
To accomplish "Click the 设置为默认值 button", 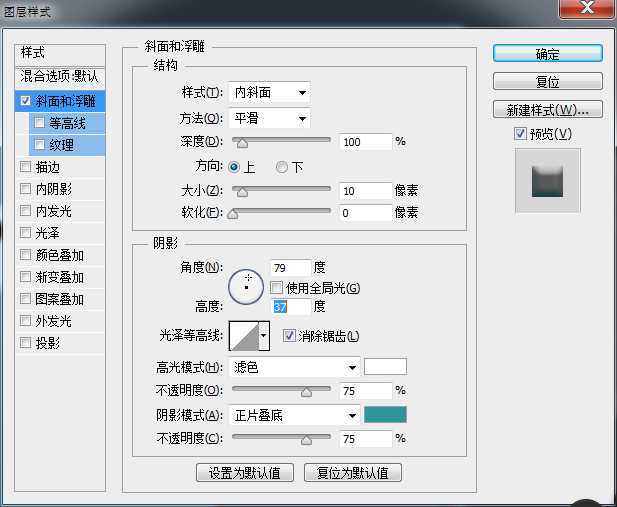I will click(x=245, y=472).
